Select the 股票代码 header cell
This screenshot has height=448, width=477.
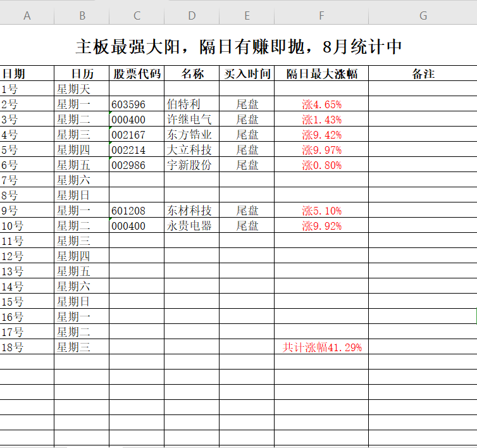pyautogui.click(x=137, y=74)
